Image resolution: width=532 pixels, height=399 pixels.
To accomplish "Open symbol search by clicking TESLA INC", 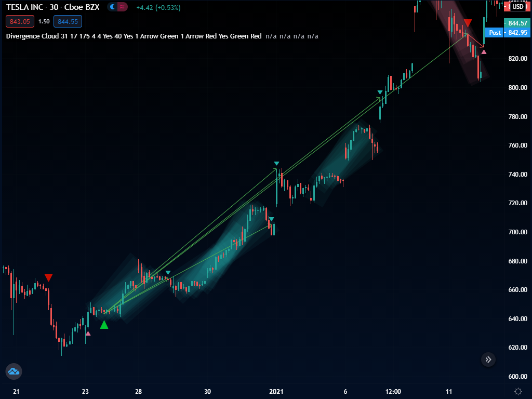I will 24,7.
